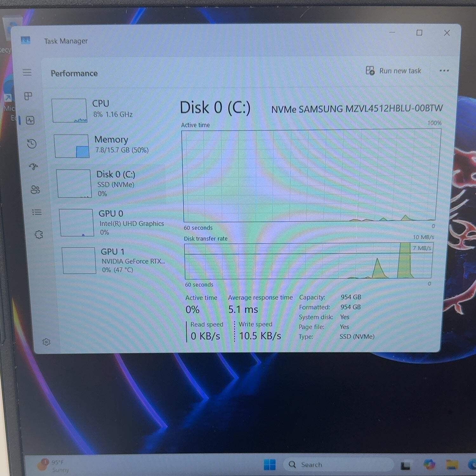The image size is (476, 476).
Task: Click the Performance page heading
Action: tap(74, 73)
